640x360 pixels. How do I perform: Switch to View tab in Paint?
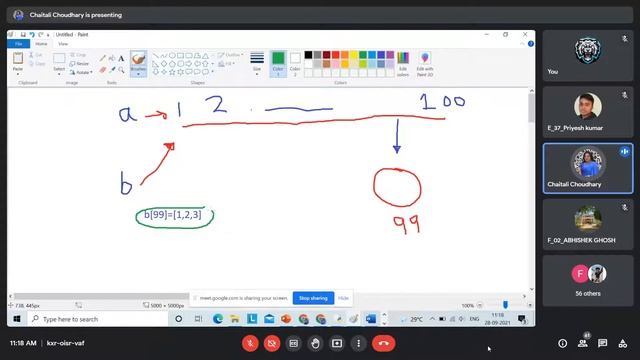tap(63, 44)
